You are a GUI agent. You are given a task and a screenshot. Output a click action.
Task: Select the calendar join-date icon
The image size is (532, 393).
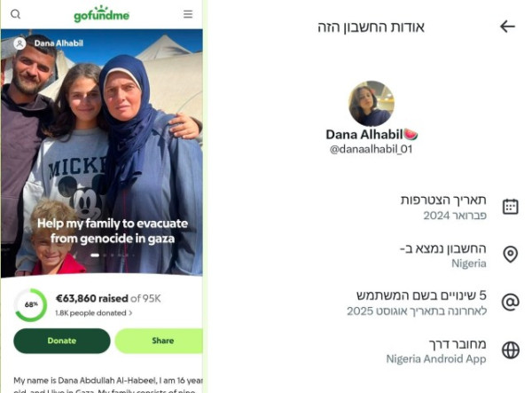511,207
